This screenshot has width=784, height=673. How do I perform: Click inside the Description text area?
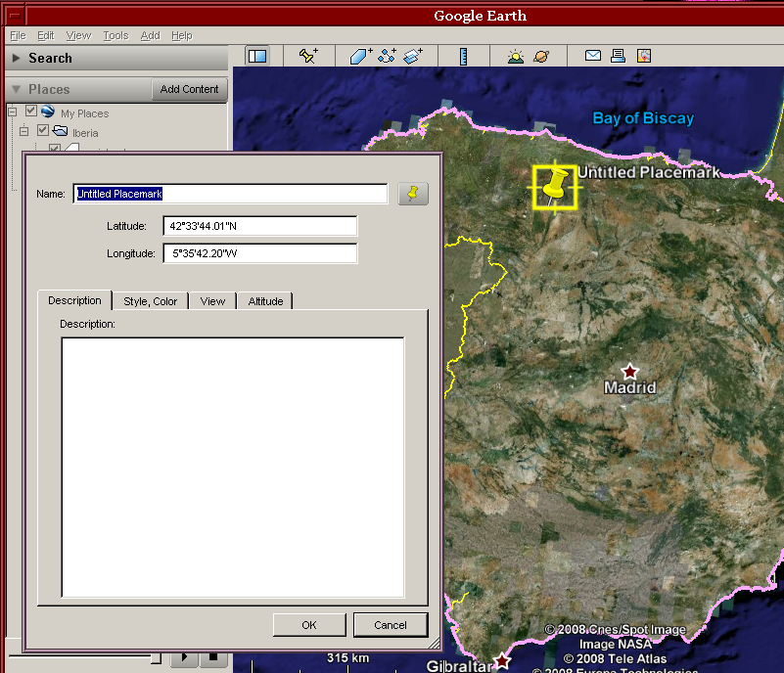(x=233, y=468)
